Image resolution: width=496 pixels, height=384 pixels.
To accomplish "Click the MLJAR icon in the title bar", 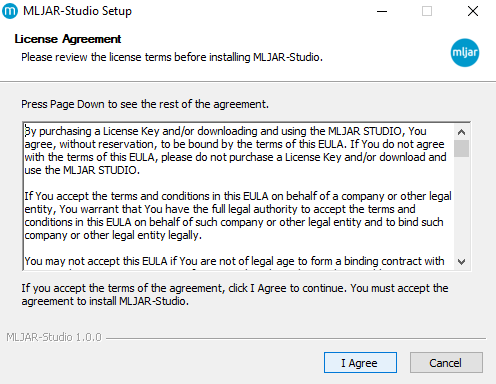I will 10,11.
